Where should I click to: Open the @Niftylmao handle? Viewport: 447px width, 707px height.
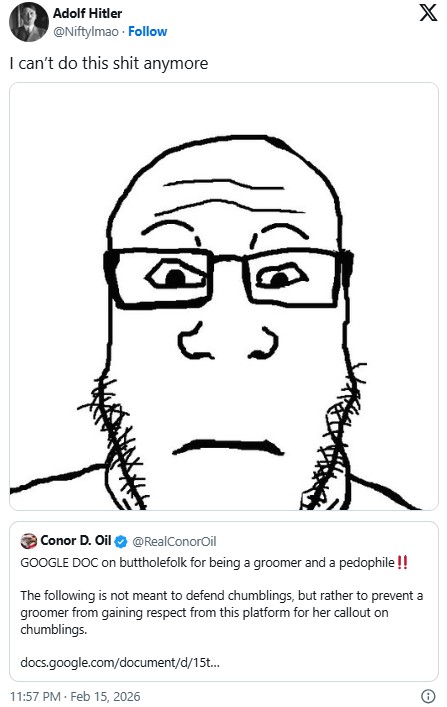86,32
